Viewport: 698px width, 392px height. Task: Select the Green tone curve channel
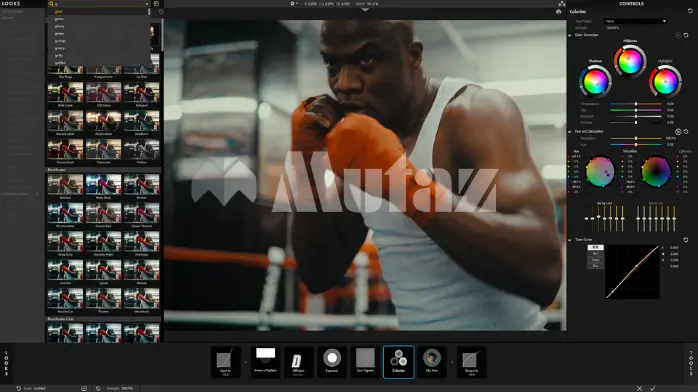pyautogui.click(x=596, y=260)
